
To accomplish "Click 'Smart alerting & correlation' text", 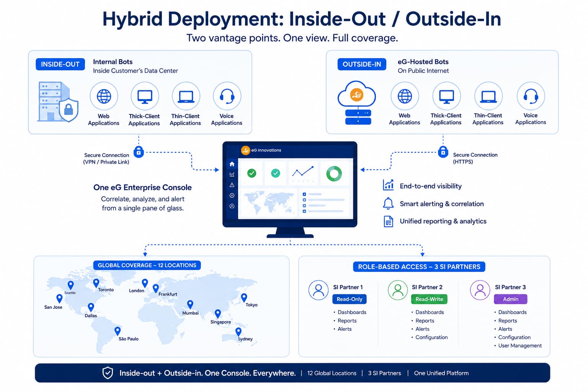I will [x=442, y=204].
